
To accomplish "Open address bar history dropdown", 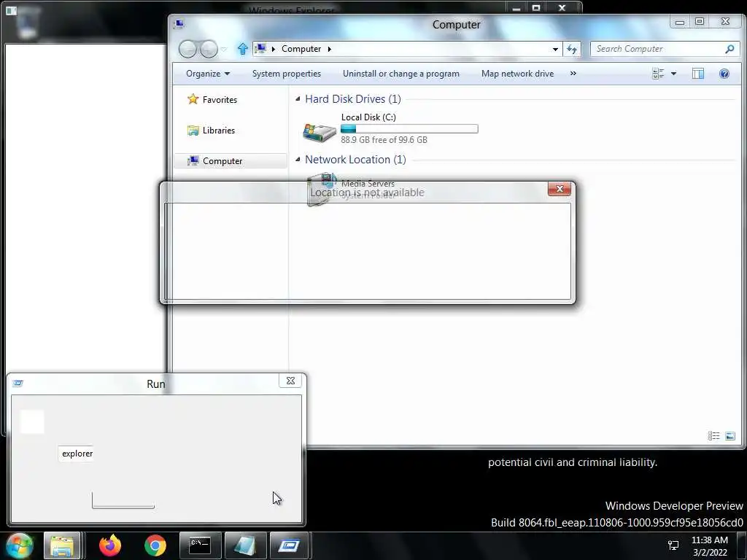I will point(555,49).
